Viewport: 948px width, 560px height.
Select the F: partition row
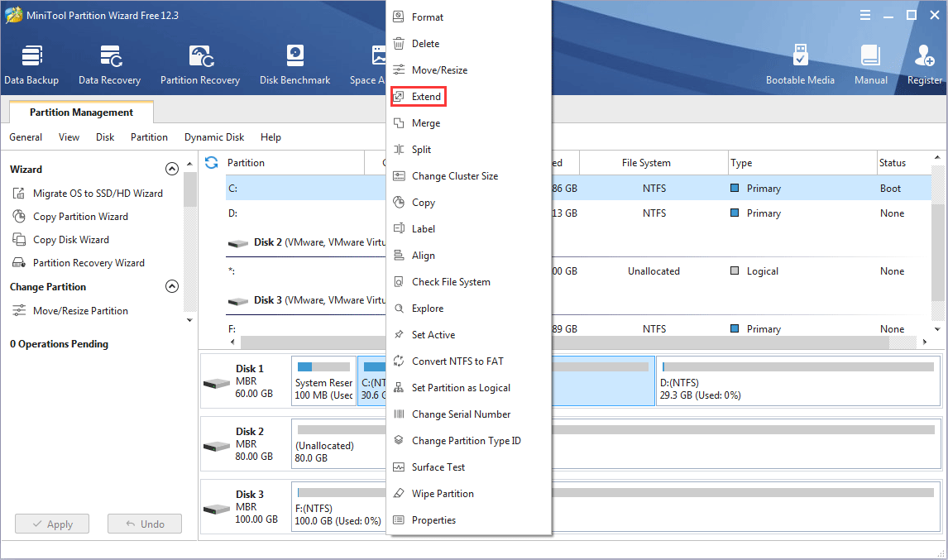(305, 329)
